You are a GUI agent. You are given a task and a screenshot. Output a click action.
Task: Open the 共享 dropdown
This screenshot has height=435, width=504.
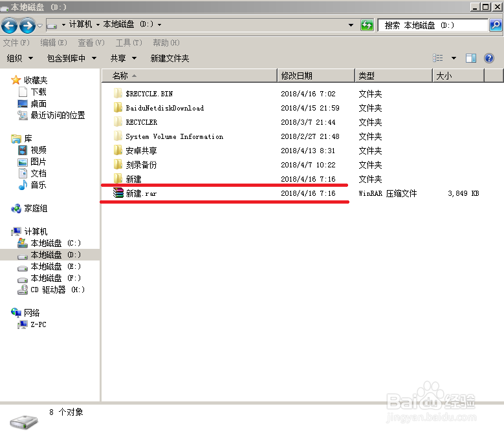click(x=124, y=58)
